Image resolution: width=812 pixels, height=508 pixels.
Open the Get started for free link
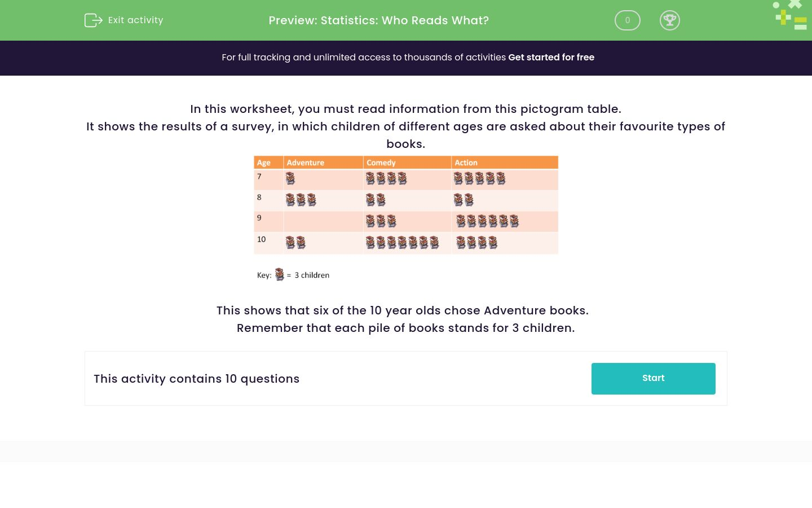[x=551, y=58]
